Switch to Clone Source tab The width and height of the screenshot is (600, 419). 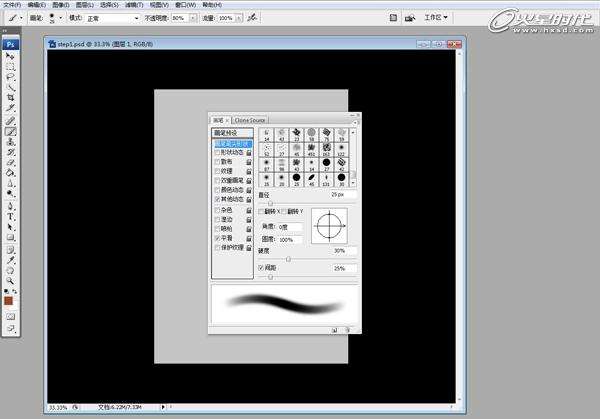pyautogui.click(x=250, y=120)
